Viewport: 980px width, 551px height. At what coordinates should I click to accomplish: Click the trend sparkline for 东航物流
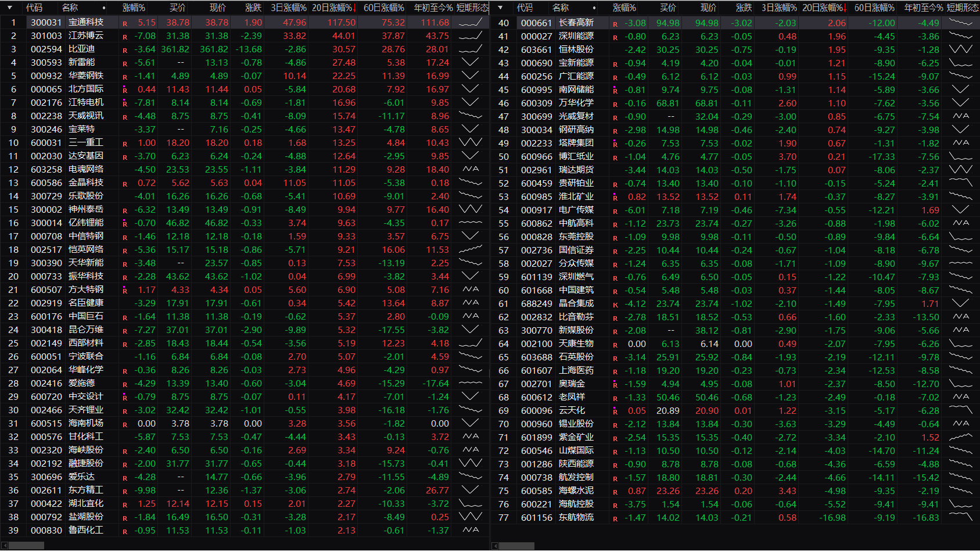click(960, 517)
